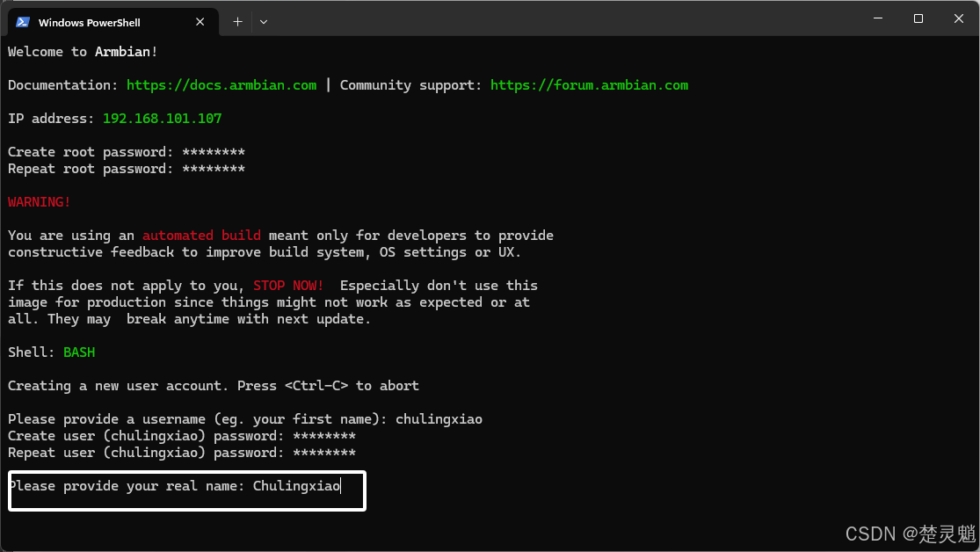Open a new terminal tab
980x552 pixels.
(237, 22)
